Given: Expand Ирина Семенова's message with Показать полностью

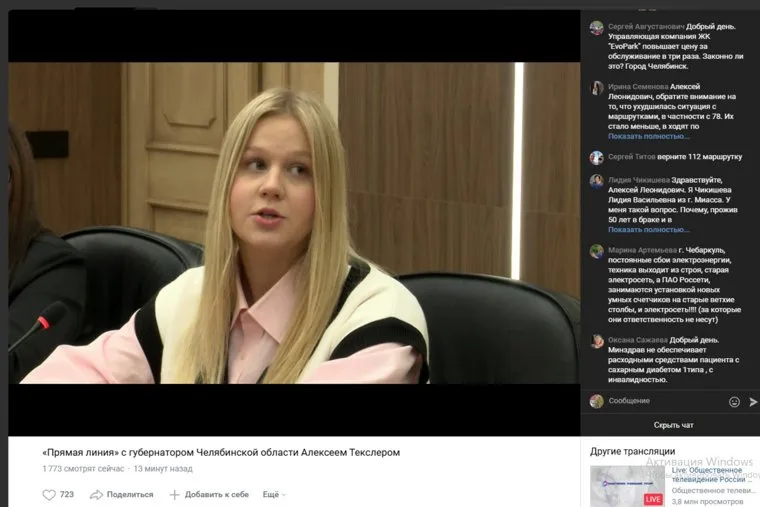Looking at the screenshot, I should [647, 136].
